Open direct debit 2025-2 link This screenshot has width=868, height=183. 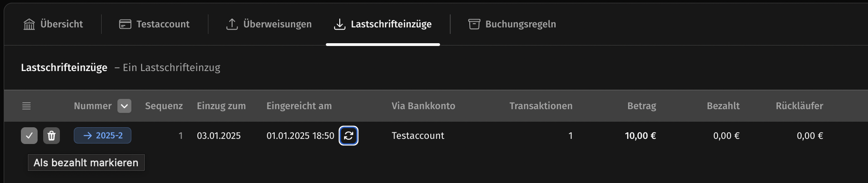click(103, 136)
